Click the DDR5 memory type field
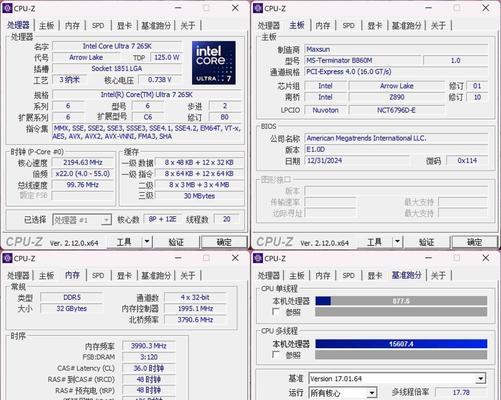Viewport: 501px width, 400px height. click(x=72, y=297)
